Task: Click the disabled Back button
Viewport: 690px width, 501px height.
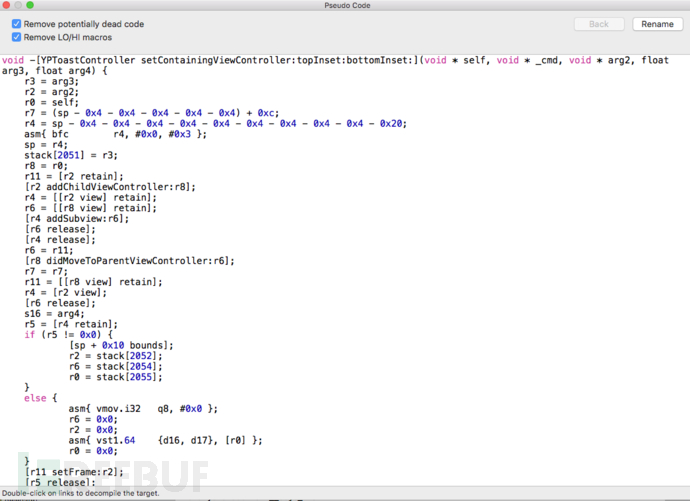Action: click(599, 24)
